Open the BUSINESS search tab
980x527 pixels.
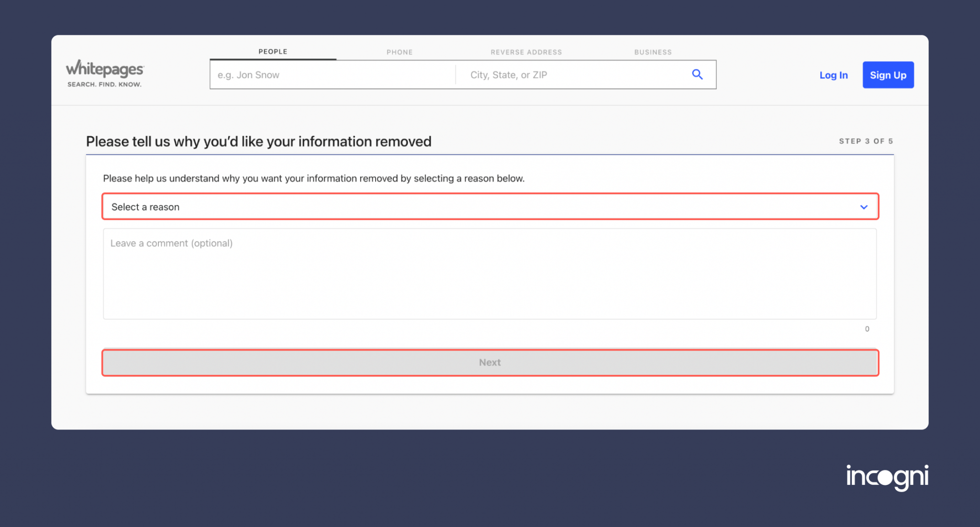coord(653,52)
